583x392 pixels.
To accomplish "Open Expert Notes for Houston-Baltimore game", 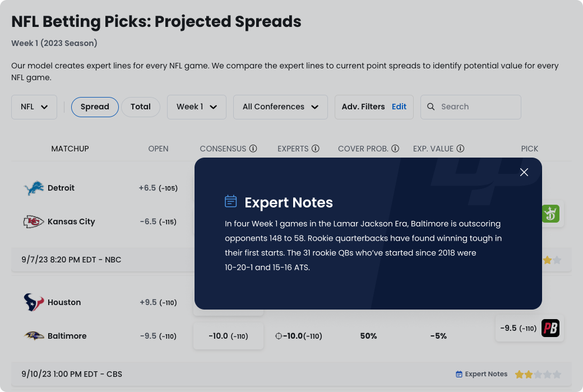I will pyautogui.click(x=482, y=374).
